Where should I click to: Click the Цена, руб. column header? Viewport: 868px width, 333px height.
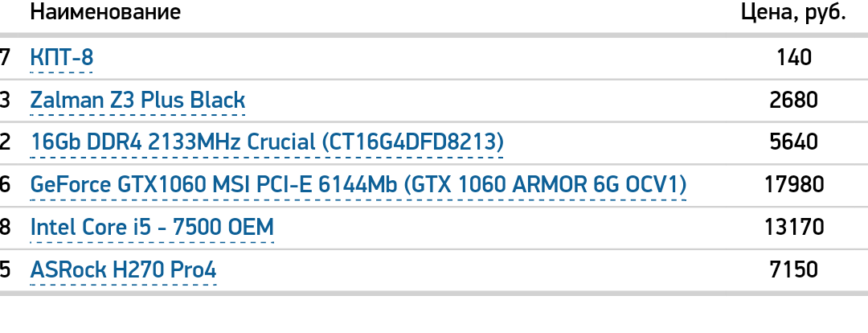(792, 12)
